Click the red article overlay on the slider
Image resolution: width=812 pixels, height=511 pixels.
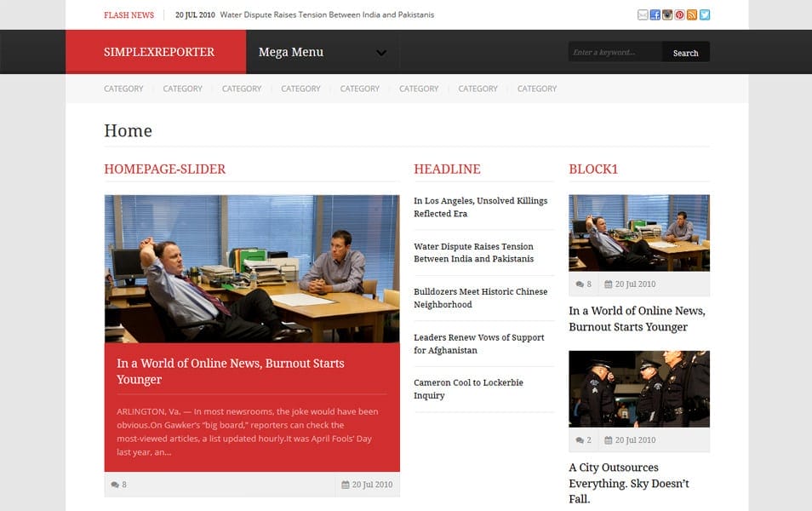point(252,400)
